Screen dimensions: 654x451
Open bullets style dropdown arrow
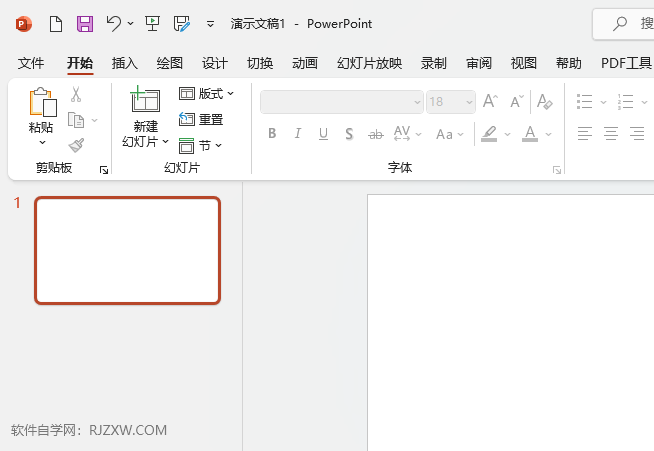(603, 102)
